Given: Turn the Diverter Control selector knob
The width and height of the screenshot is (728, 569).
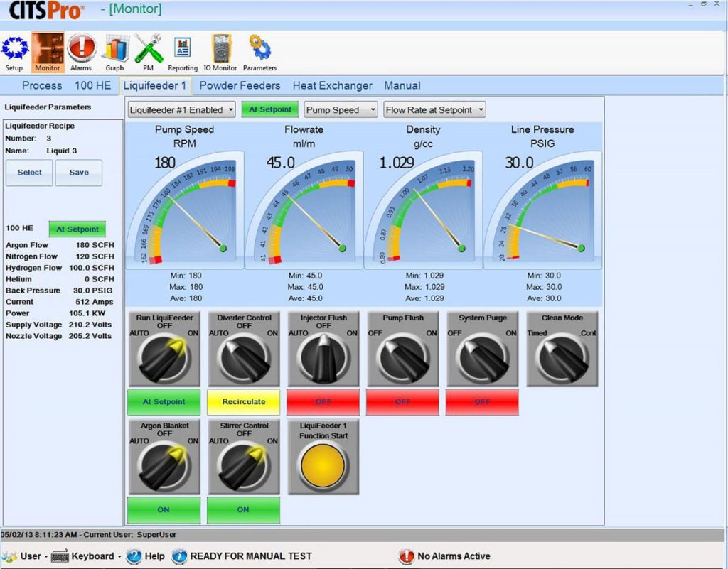Looking at the screenshot, I should [244, 357].
